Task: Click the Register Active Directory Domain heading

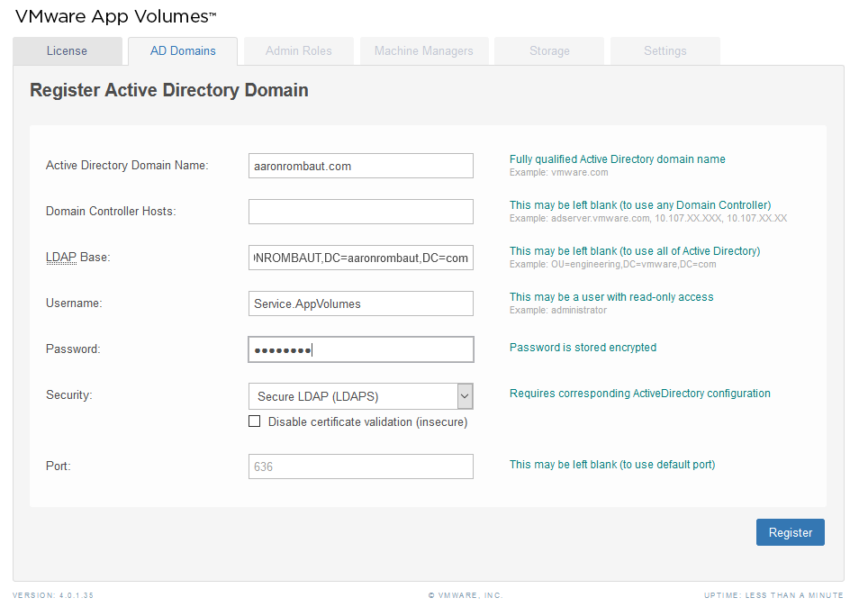Action: (x=169, y=90)
